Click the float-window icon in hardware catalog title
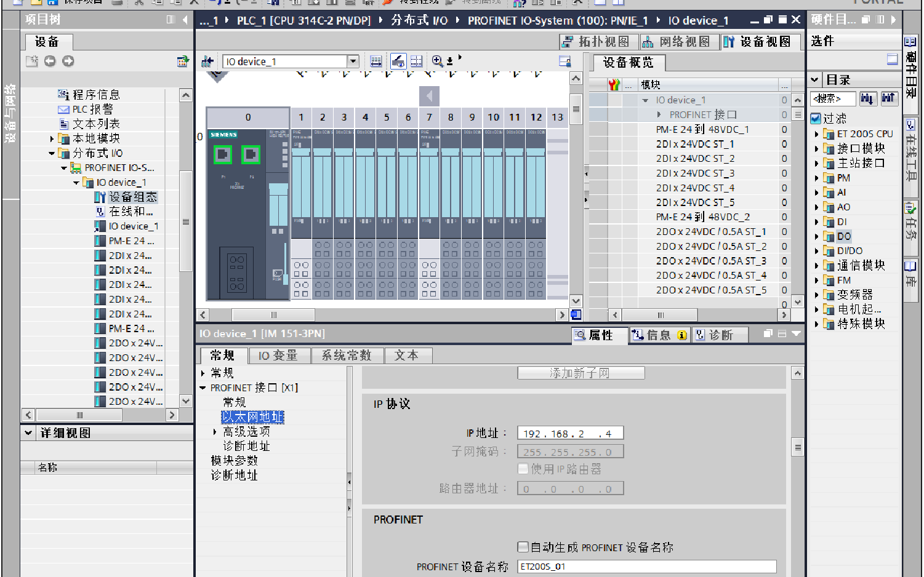 pos(866,20)
